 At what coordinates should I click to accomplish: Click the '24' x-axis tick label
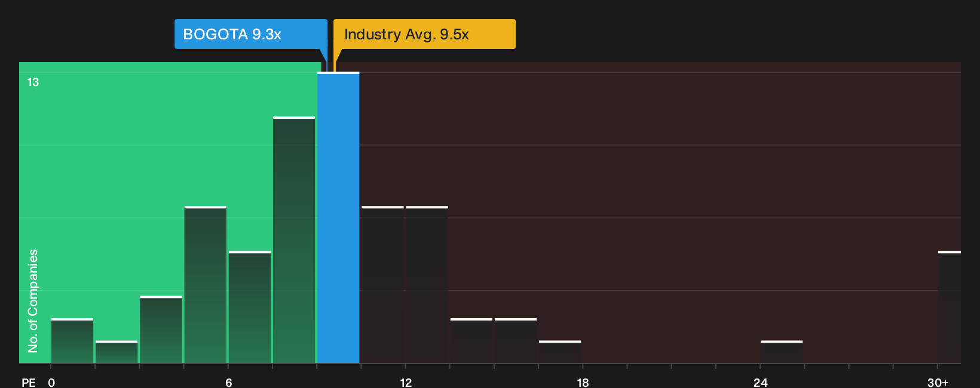(x=760, y=383)
